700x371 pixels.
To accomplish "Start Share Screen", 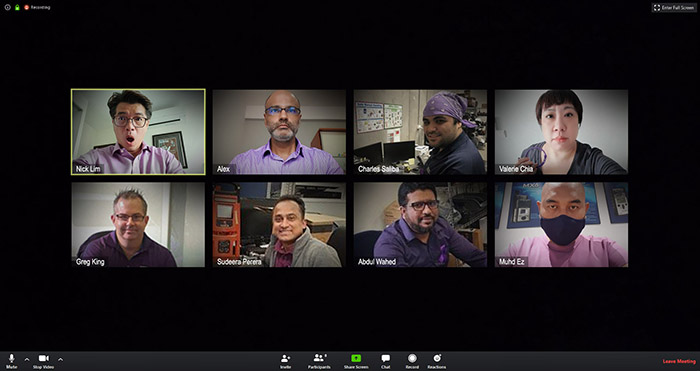I will pos(356,361).
